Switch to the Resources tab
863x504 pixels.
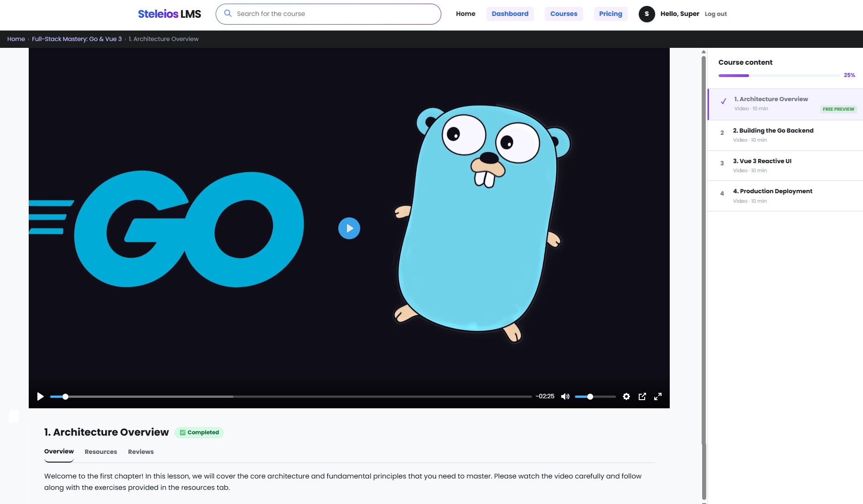point(101,452)
